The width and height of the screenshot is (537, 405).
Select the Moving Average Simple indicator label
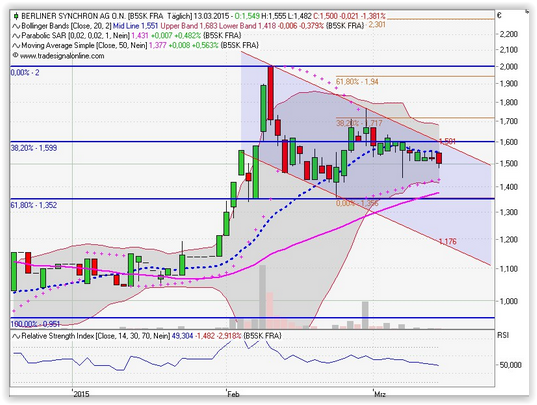pos(84,46)
